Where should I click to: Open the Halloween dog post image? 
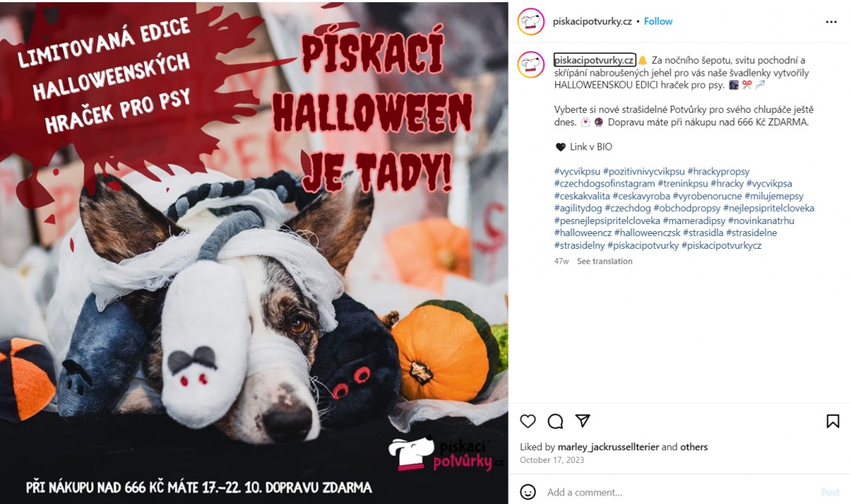coord(254,252)
